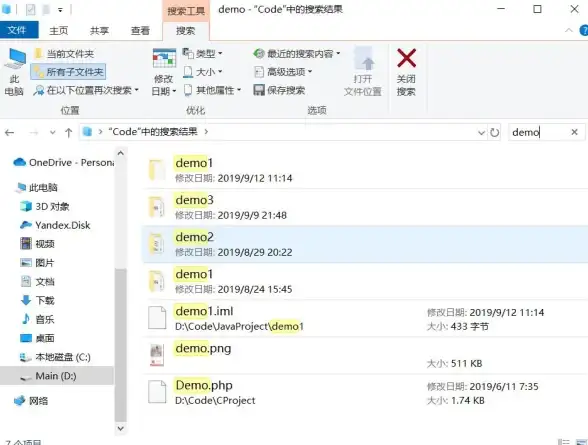Select the demo3 folder result

[x=365, y=207]
